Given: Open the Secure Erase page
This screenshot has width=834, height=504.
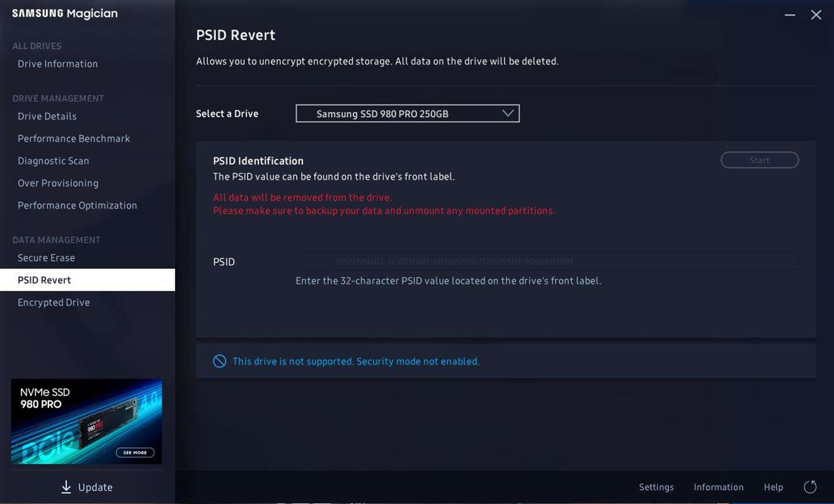Looking at the screenshot, I should [x=46, y=258].
